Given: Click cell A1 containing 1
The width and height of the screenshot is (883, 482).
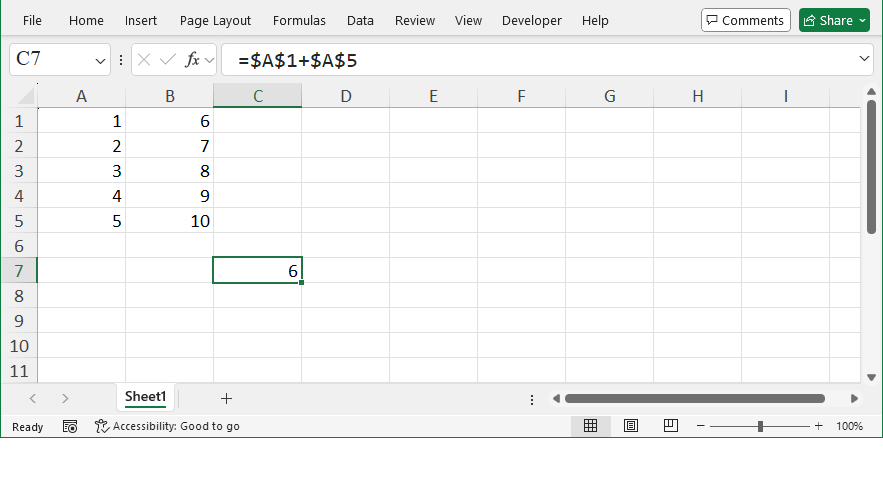Looking at the screenshot, I should pyautogui.click(x=82, y=121).
